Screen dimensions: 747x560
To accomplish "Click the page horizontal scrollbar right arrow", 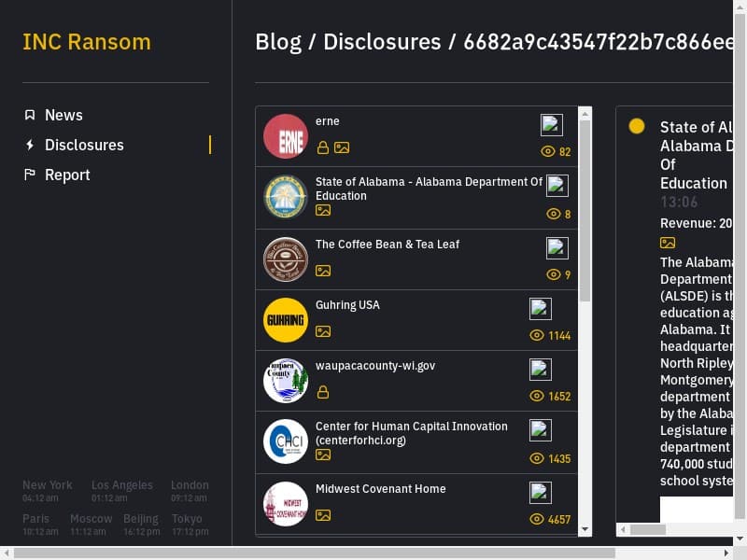I will (726, 553).
